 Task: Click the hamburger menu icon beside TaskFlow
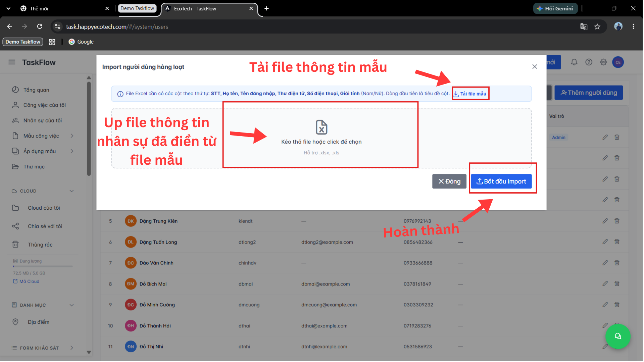click(12, 62)
